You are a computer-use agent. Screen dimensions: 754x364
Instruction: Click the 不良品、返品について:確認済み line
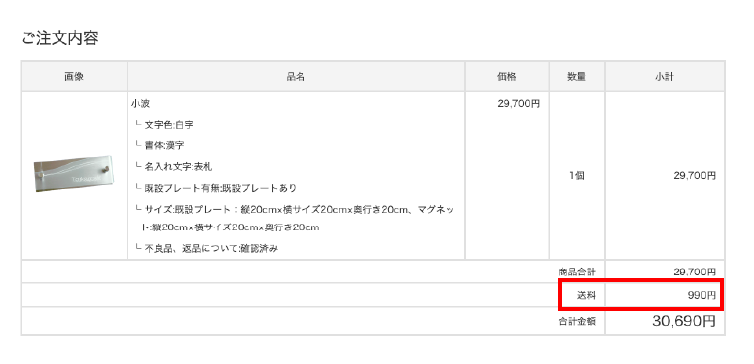[207, 249]
